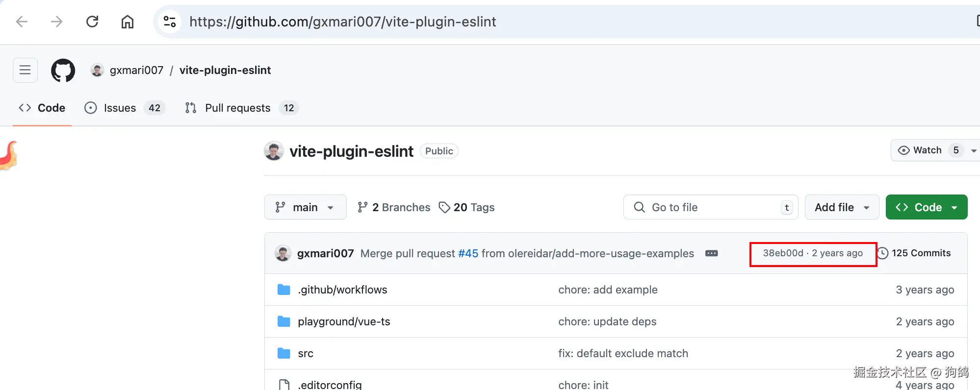
Task: Click the repo title avatar image
Action: [274, 151]
